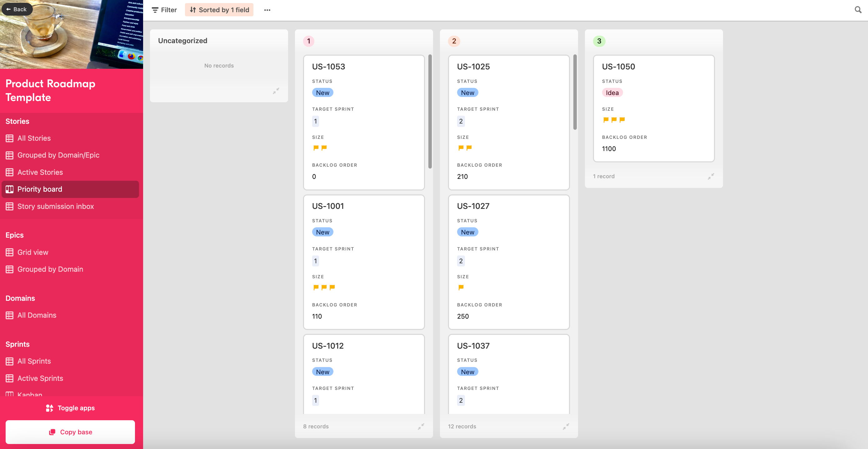Click the priority 2 column scrollbar
The width and height of the screenshot is (868, 449).
(x=575, y=92)
